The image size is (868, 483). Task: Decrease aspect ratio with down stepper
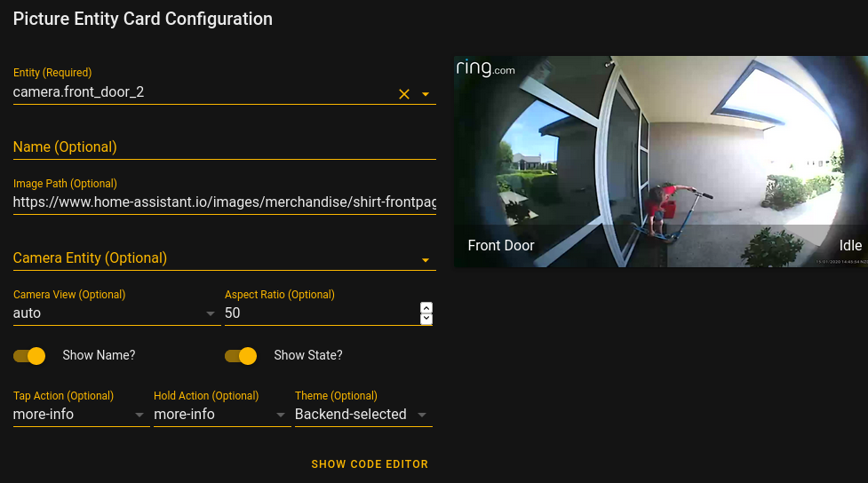point(426,319)
